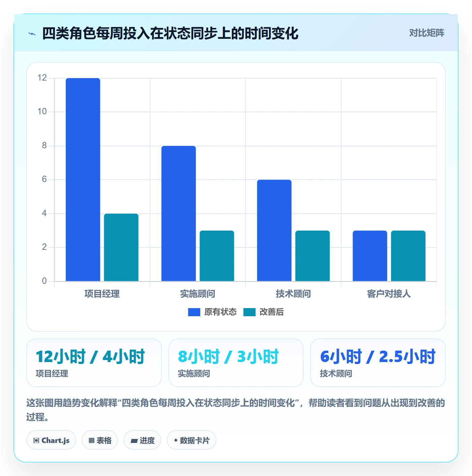Image resolution: width=472 pixels, height=476 pixels.
Task: Click the y-axis value 12
Action: click(x=42, y=78)
